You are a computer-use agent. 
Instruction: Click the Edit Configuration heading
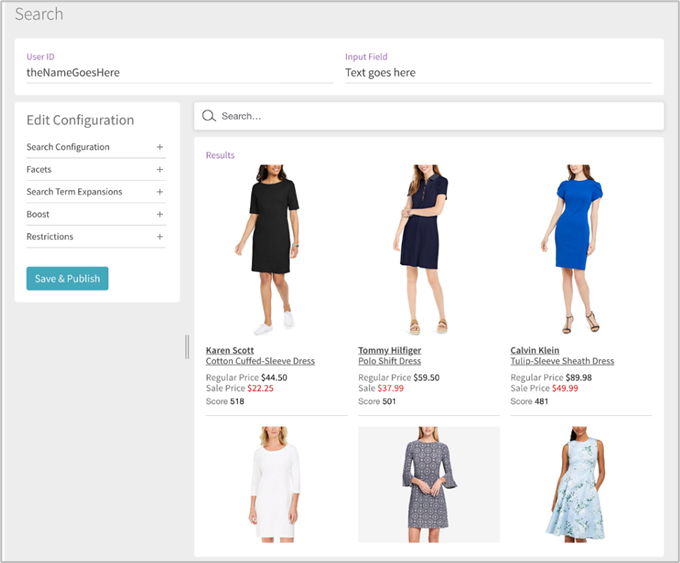(x=80, y=120)
